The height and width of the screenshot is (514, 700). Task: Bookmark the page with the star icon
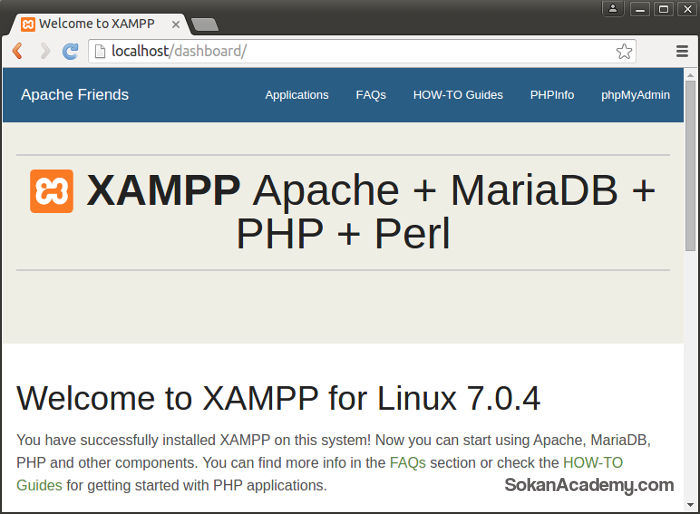point(624,51)
